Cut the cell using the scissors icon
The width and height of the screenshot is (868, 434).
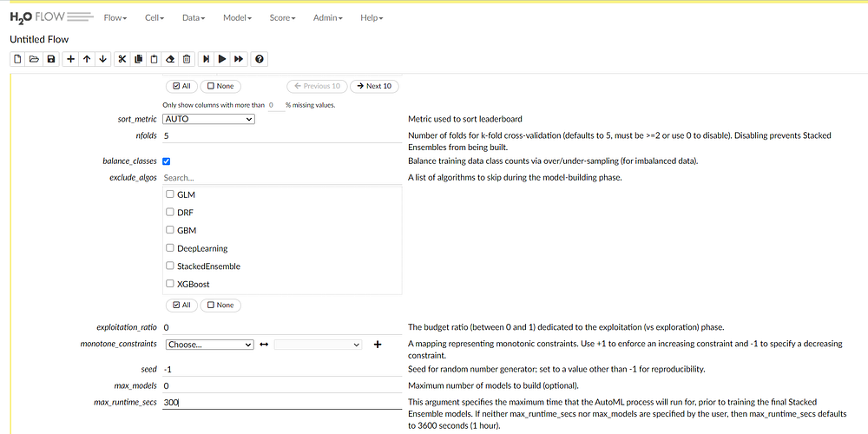coord(122,59)
